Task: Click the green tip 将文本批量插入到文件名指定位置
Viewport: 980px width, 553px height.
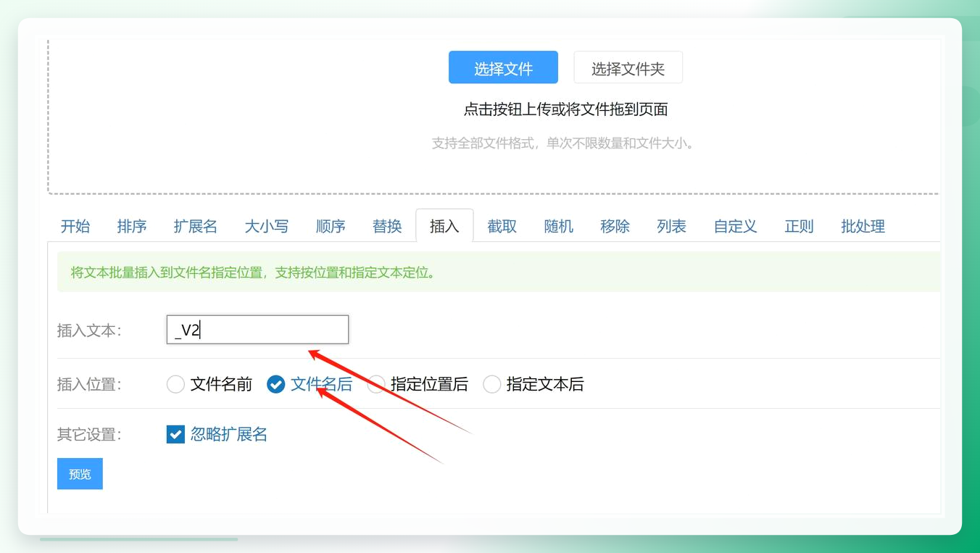Action: pyautogui.click(x=253, y=273)
